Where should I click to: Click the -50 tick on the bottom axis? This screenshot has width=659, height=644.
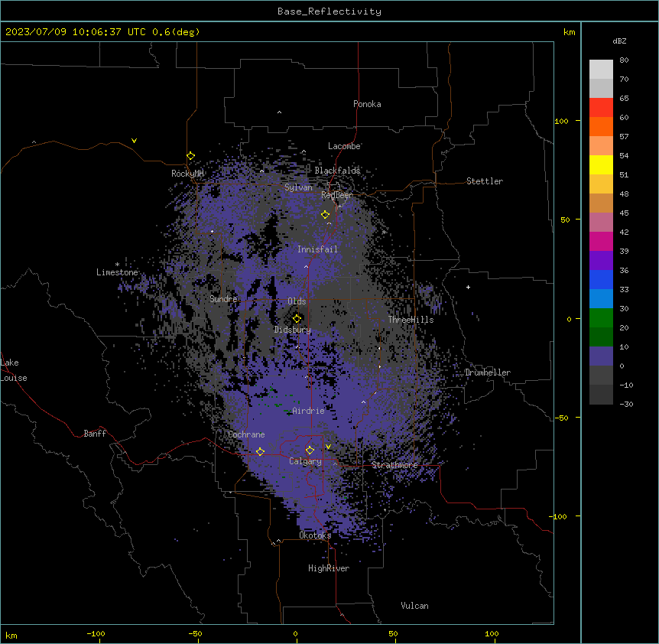pos(195,633)
